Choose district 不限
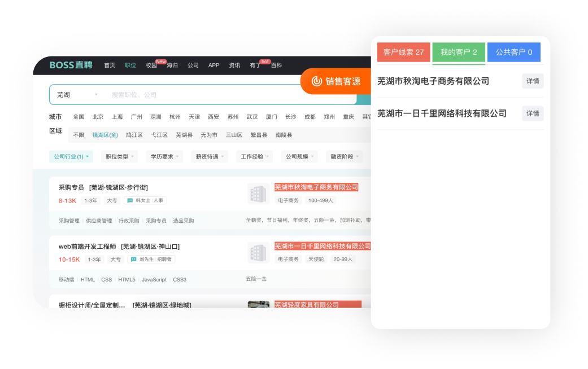 79,135
